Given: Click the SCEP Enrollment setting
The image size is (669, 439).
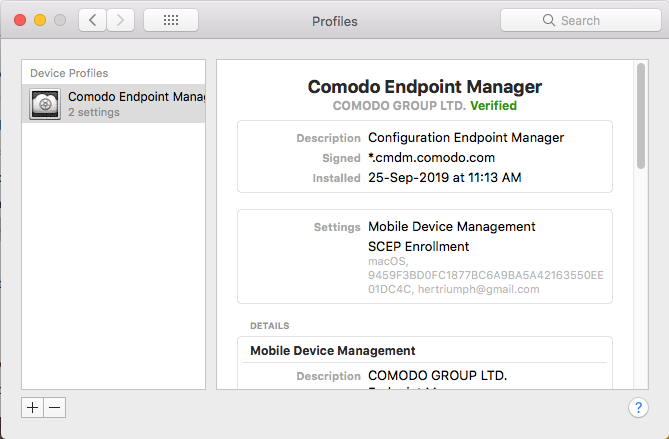Looking at the screenshot, I should tap(419, 247).
